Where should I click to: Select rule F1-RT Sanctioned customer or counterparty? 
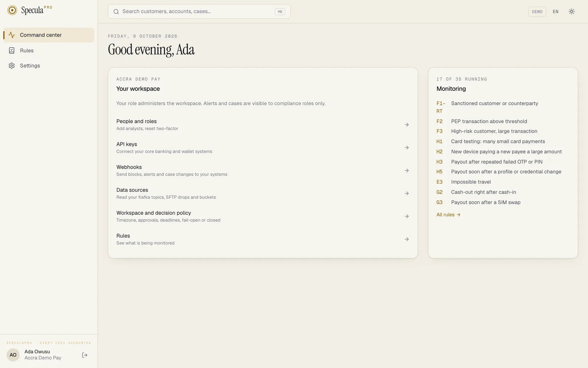tap(503, 107)
